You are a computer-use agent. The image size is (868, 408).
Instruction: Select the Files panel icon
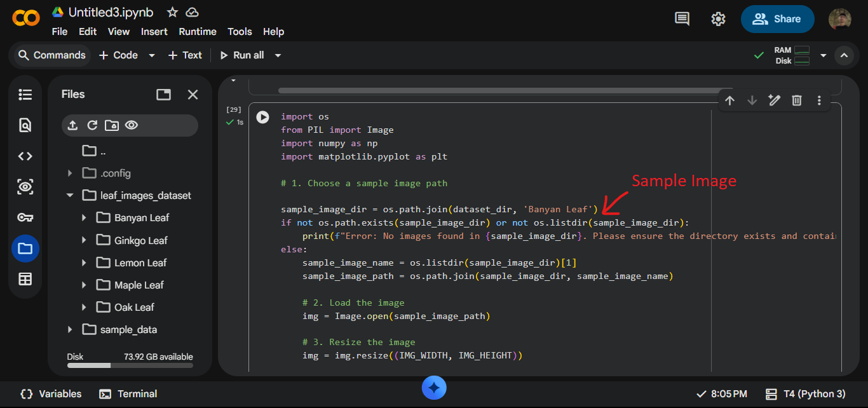[x=25, y=248]
